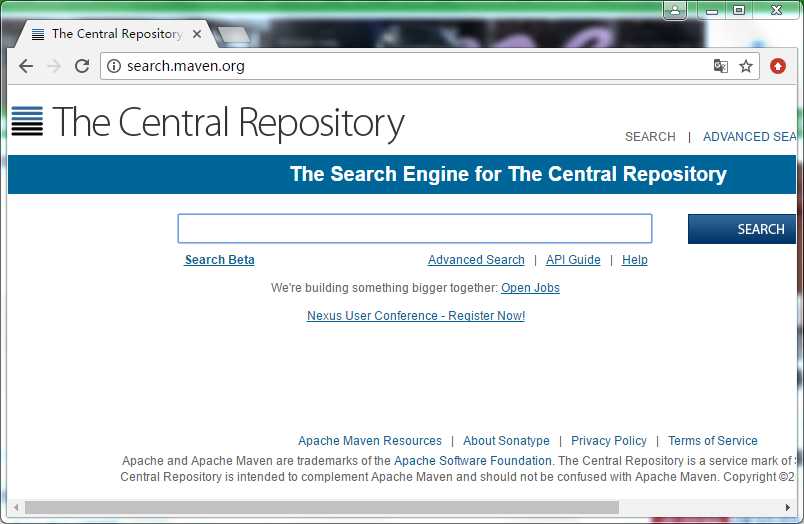Click the browser forward arrow
Viewport: 804px width, 524px height.
(54, 66)
